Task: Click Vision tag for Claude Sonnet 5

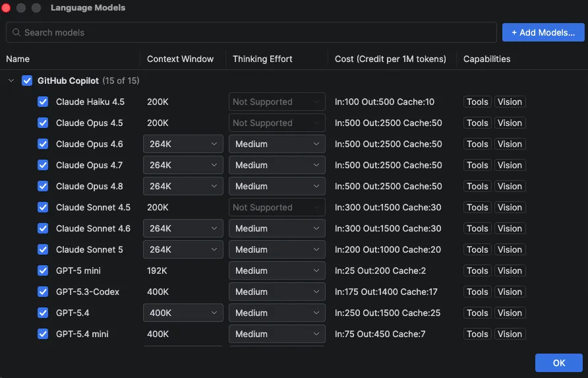Action: (x=510, y=249)
